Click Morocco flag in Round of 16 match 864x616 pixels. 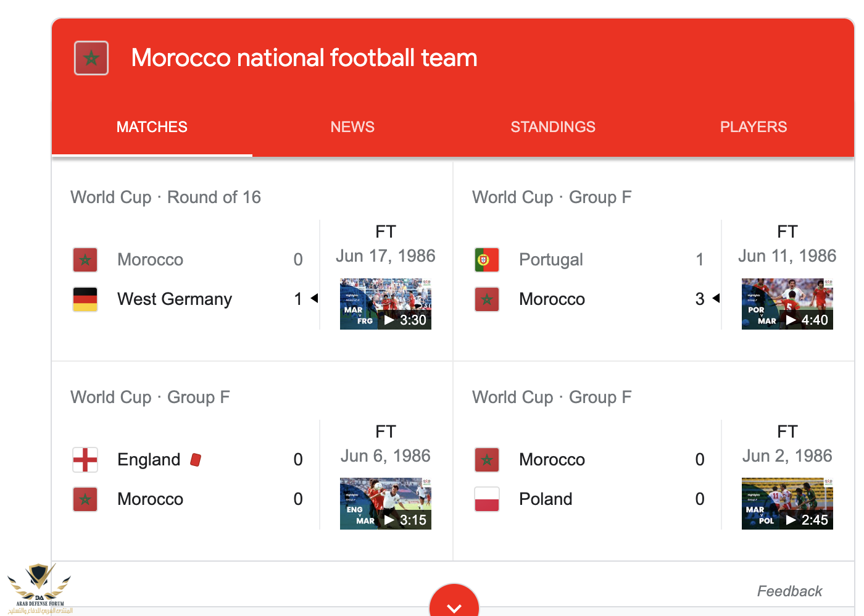click(x=85, y=260)
